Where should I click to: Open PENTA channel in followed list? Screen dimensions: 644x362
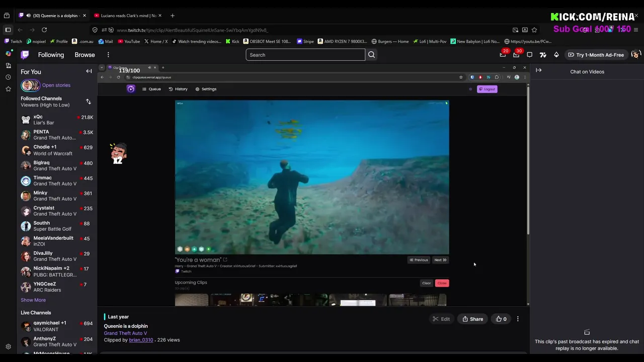(x=57, y=135)
